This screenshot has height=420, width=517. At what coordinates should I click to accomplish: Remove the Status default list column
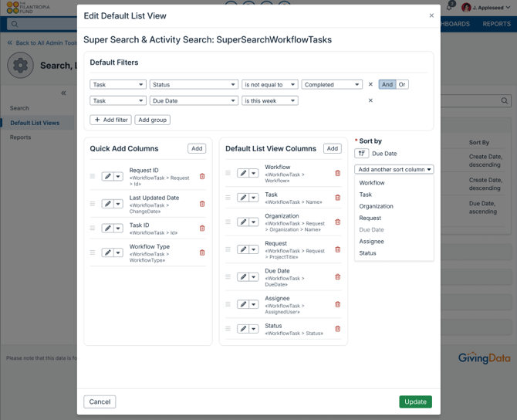(338, 329)
